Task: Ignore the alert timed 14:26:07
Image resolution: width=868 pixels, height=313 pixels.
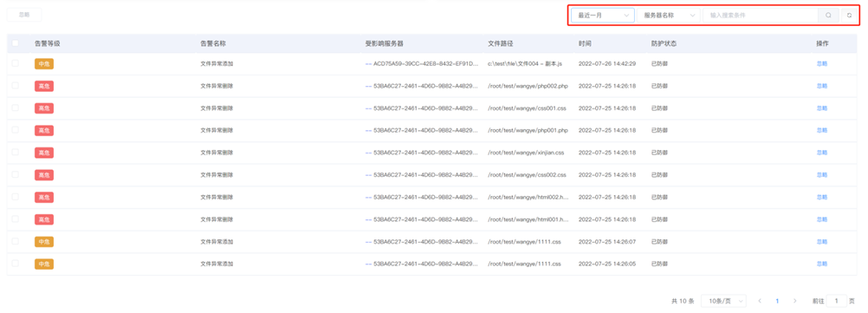Action: click(822, 242)
